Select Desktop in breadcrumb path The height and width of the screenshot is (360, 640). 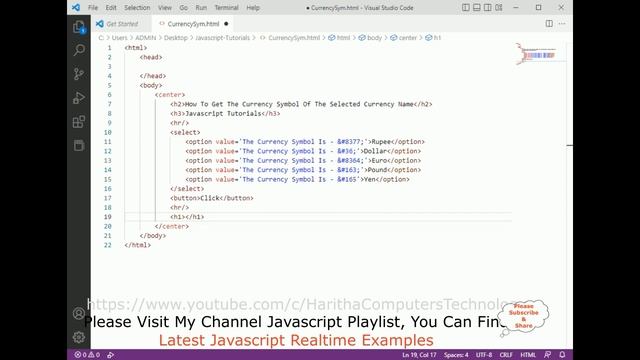click(x=176, y=38)
